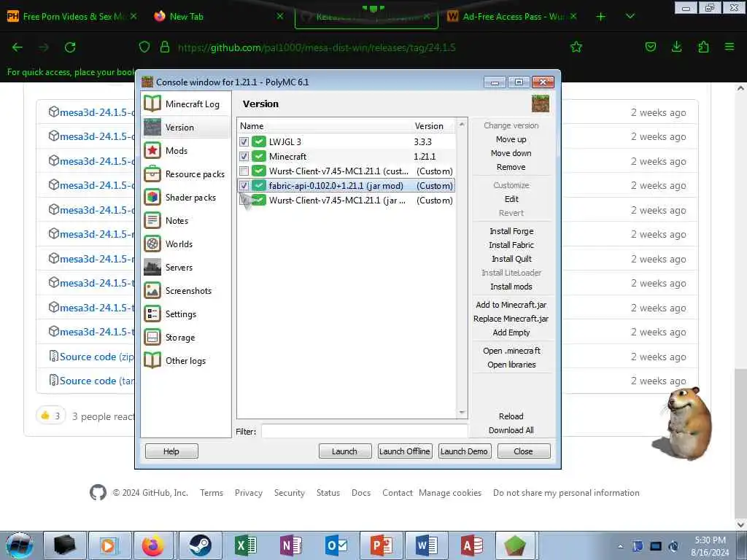
Task: Bookmark this page with star icon
Action: coord(576,47)
